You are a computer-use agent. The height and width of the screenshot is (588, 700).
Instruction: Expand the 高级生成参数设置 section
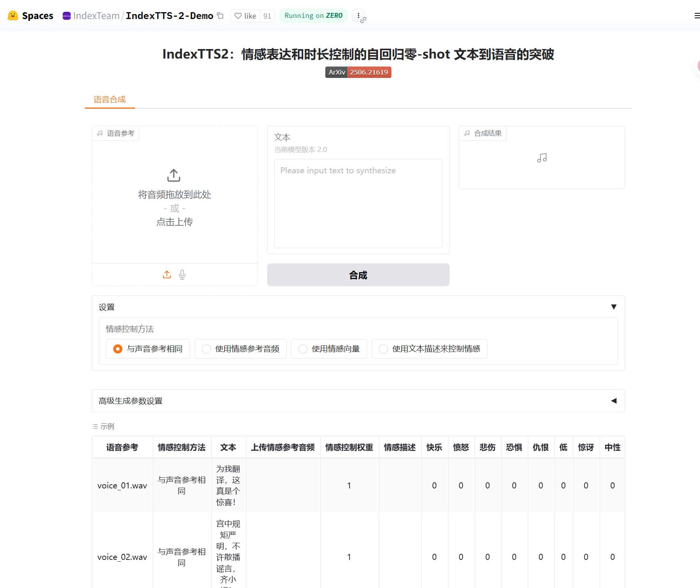click(x=613, y=401)
